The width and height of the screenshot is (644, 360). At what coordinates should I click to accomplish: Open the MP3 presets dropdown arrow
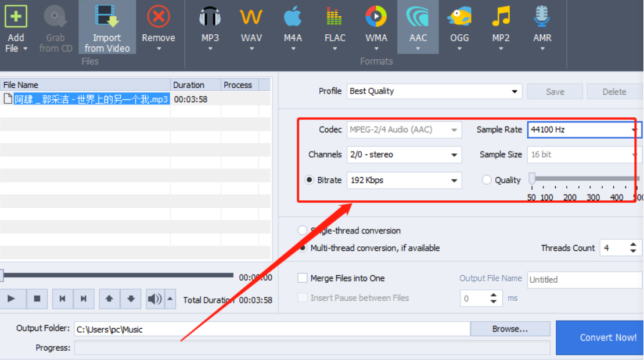tap(210, 49)
